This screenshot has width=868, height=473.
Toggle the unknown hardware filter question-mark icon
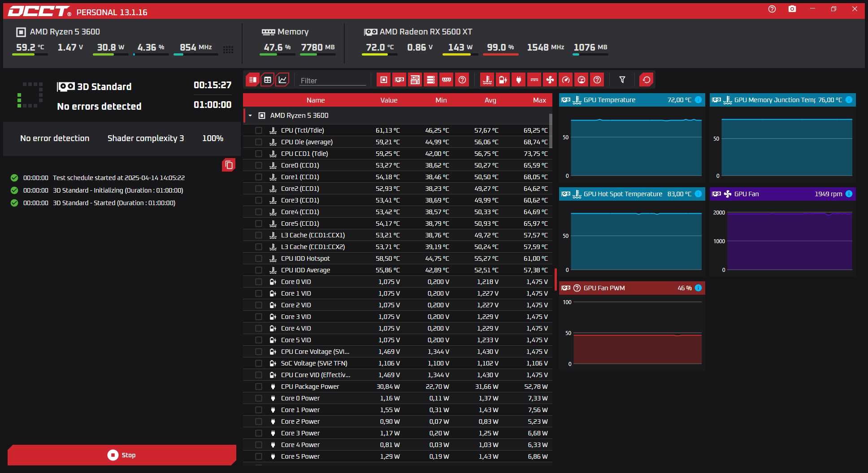pos(462,80)
